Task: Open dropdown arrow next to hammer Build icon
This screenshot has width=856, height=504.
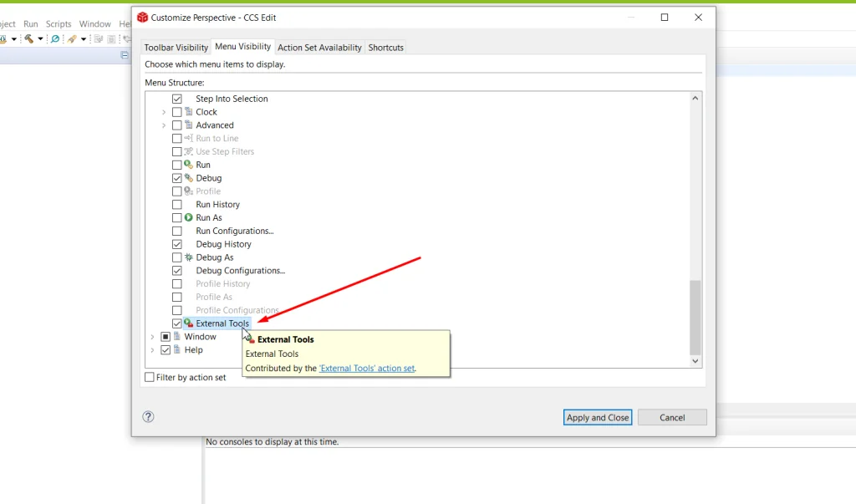Action: pos(40,38)
